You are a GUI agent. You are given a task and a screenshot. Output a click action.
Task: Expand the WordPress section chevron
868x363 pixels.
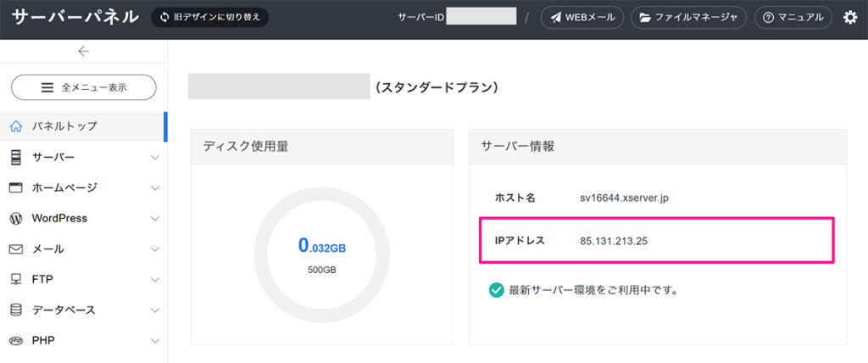(154, 218)
